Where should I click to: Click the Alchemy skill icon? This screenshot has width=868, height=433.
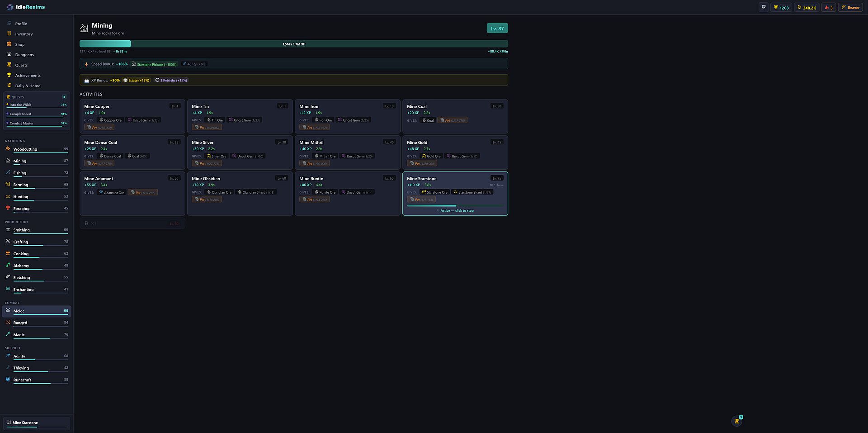(8, 265)
